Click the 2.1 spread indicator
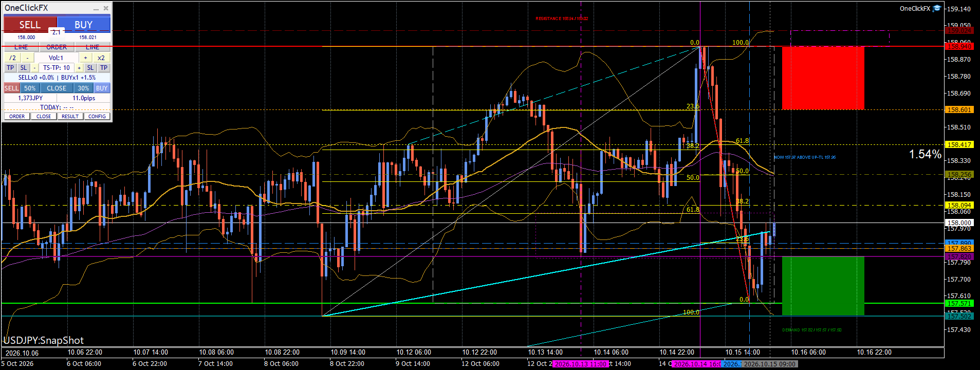 [x=57, y=32]
